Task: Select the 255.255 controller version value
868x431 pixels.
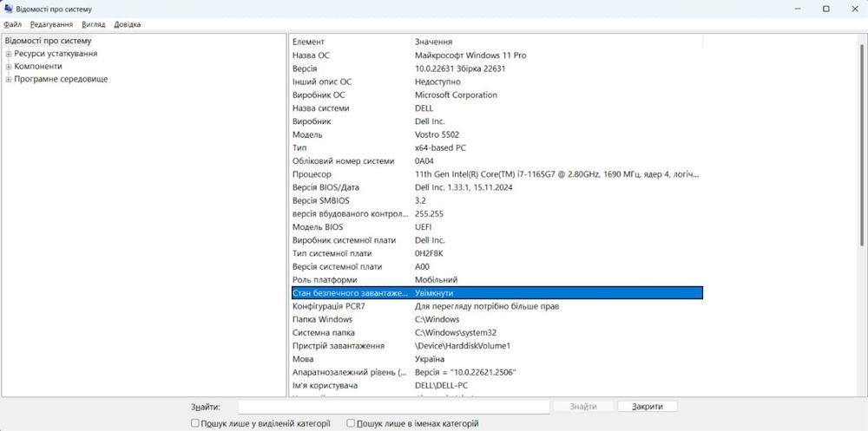Action: (429, 213)
